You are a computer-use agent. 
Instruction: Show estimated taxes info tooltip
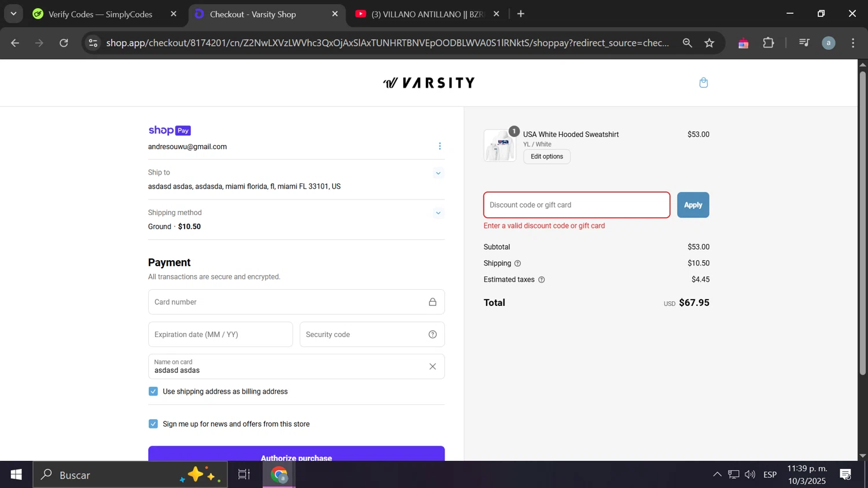pos(542,279)
